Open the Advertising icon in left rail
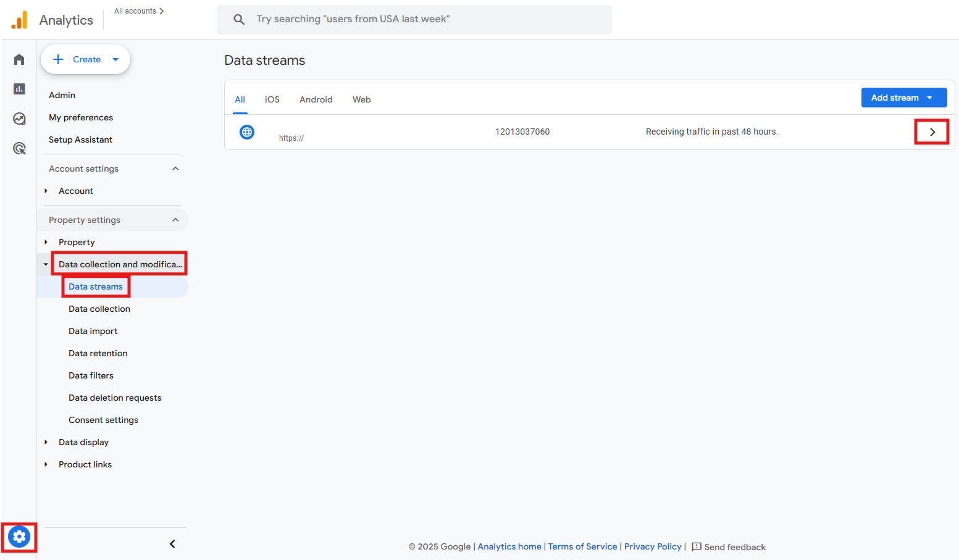 (x=19, y=148)
